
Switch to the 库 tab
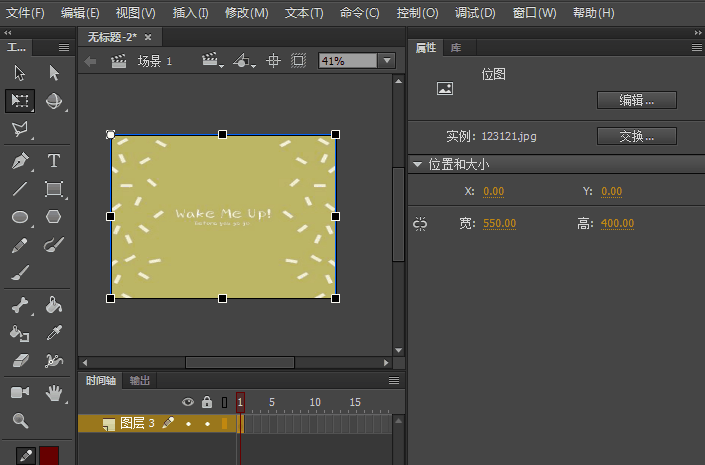(456, 47)
